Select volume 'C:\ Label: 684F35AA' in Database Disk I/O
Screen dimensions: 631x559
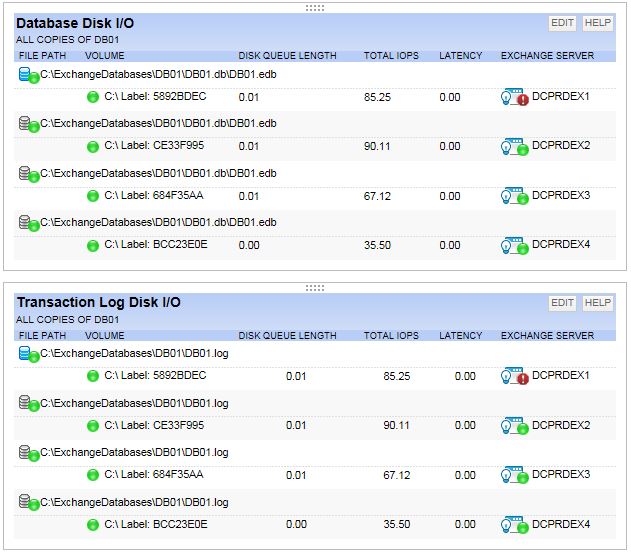154,195
